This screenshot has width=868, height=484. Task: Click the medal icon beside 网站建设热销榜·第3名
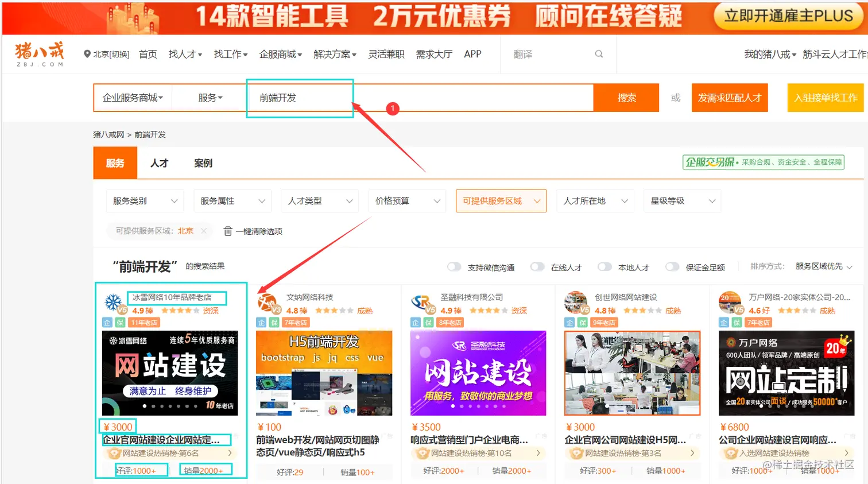577,454
